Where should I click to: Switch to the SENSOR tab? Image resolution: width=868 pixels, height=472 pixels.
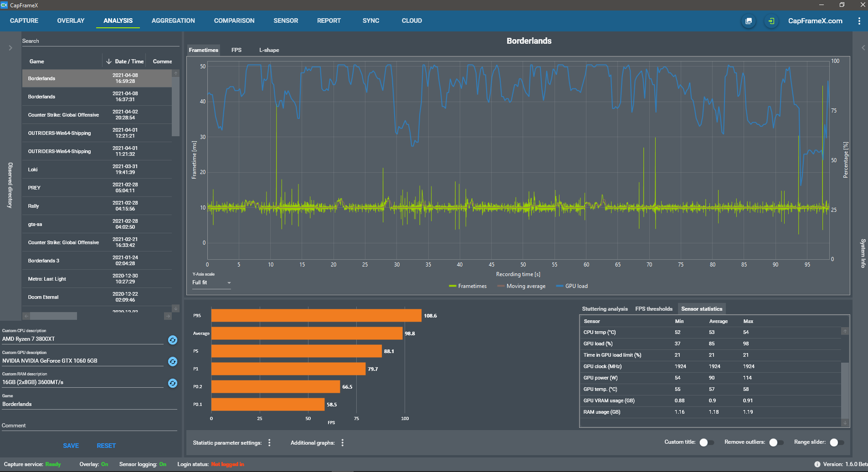pos(286,21)
